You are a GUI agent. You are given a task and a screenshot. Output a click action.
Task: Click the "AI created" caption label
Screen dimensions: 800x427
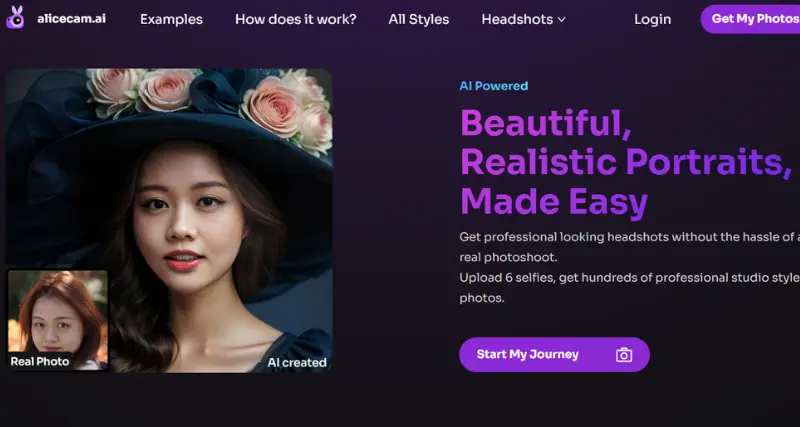[x=297, y=362]
